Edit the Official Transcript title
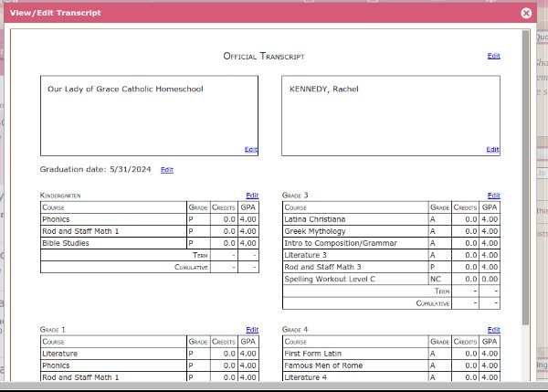Screen dimensions: 548x392 493,56
